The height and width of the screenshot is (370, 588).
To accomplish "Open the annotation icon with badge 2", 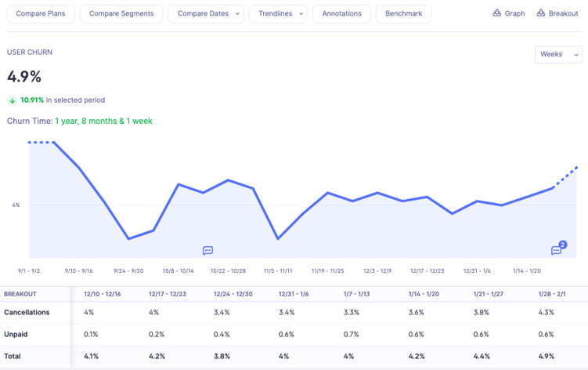I will click(x=556, y=251).
